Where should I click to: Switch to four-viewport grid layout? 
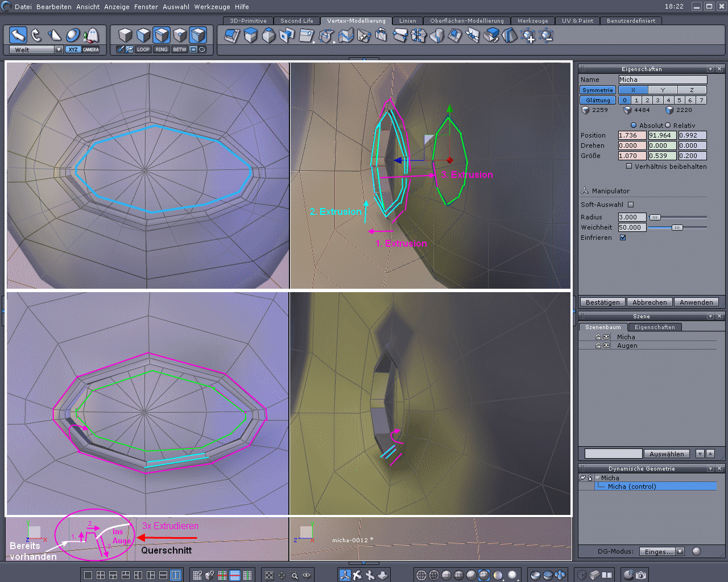101,575
